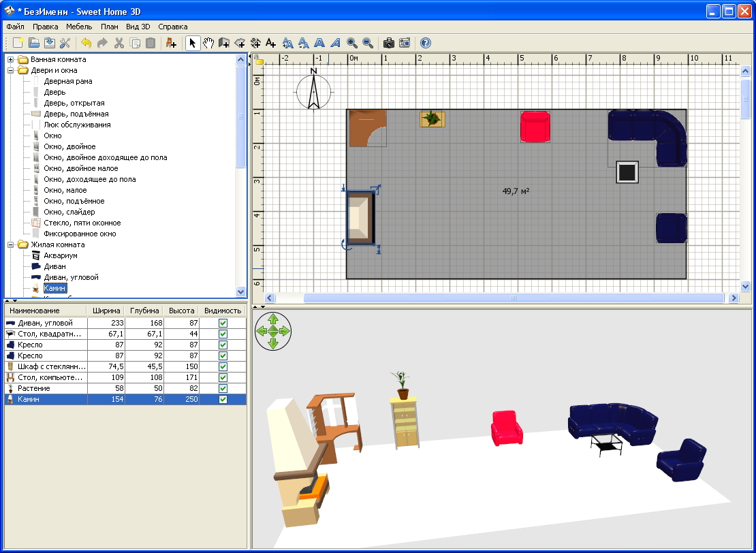Viewport: 756px width, 553px height.
Task: Choose the Create walls tool
Action: [223, 43]
